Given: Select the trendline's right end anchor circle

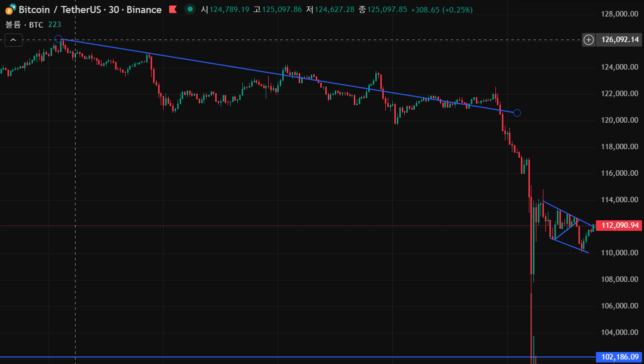Looking at the screenshot, I should pos(517,113).
